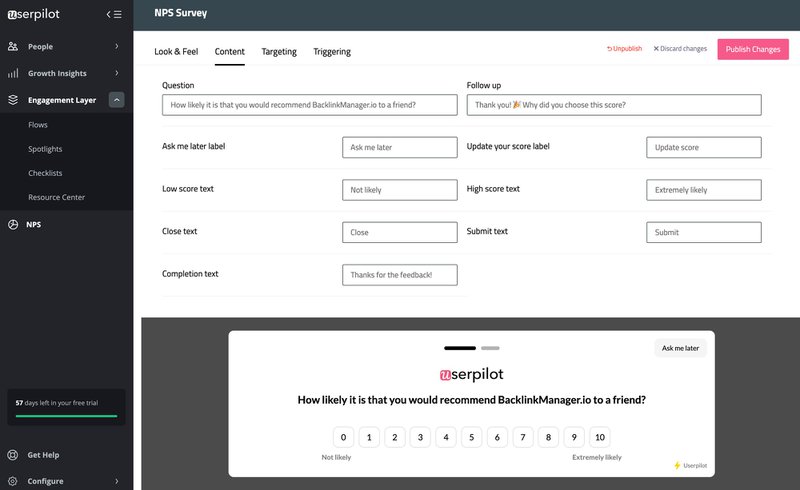Pick score 10 in the survey preview
This screenshot has height=490, width=800.
tap(599, 437)
